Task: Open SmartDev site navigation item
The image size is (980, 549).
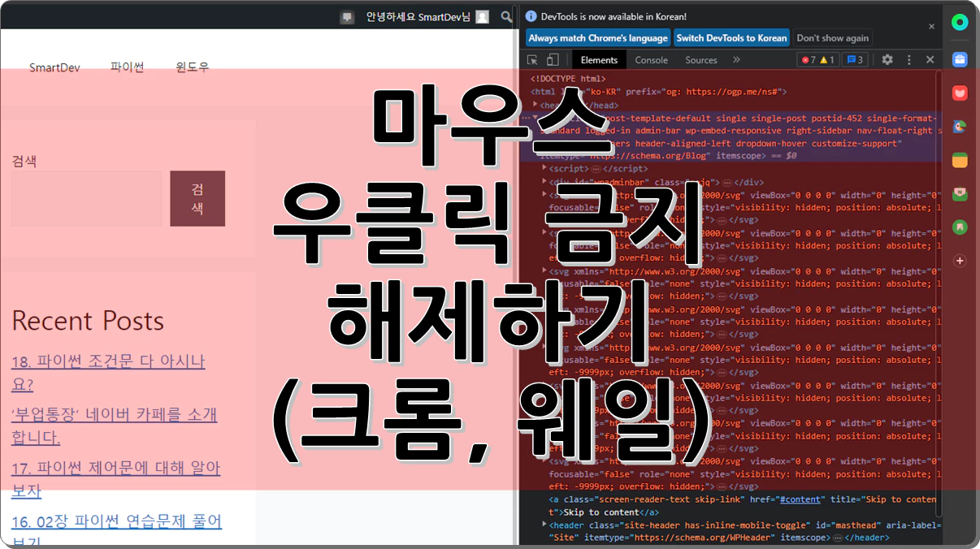Action: tap(54, 67)
